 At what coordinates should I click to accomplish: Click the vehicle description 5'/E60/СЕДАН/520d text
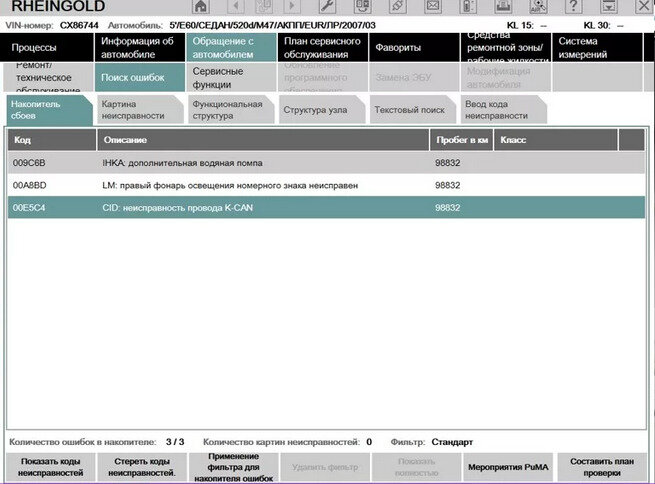[272, 25]
